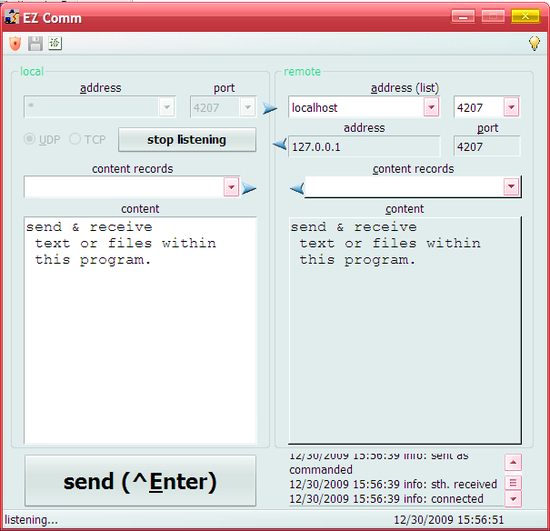Viewport: 550px width, 531px height.
Task: Click blue arrow left of remote content records
Action: 297,188
